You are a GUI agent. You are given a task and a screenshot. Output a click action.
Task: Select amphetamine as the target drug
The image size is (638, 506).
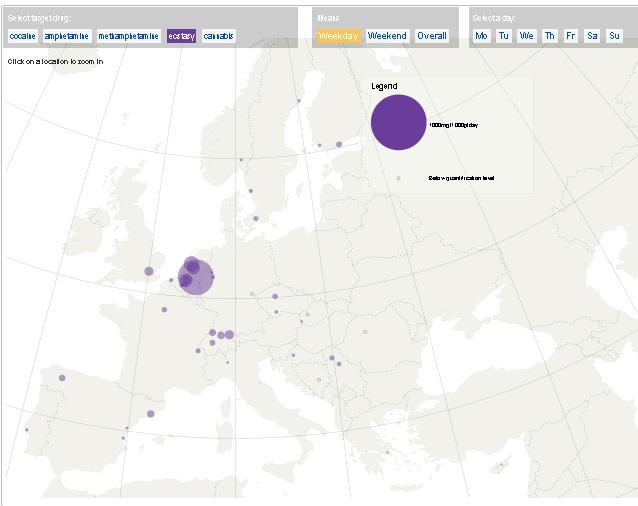coord(67,36)
